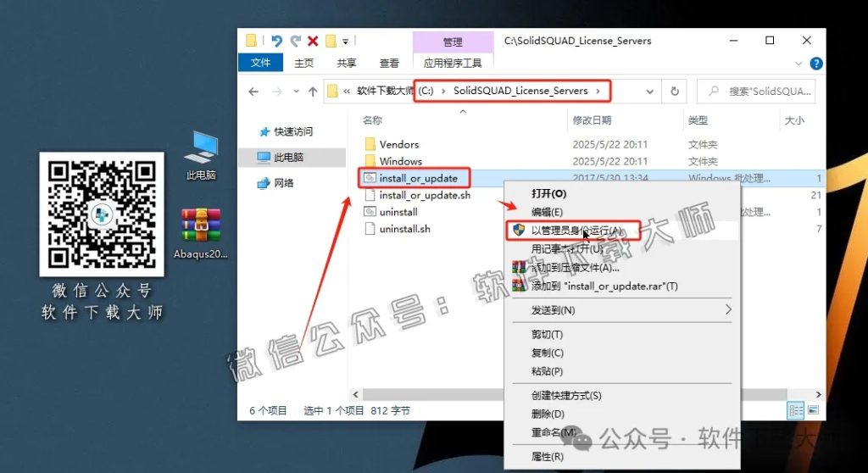The image size is (868, 473).
Task: Switch to the 主页 ribbon tab
Action: click(x=303, y=63)
